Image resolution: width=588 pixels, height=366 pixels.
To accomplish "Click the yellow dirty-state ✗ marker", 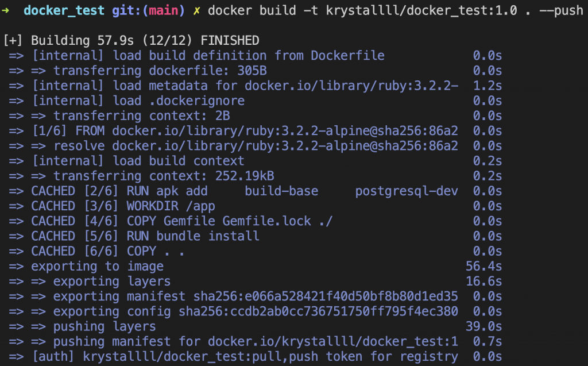I will (x=196, y=11).
